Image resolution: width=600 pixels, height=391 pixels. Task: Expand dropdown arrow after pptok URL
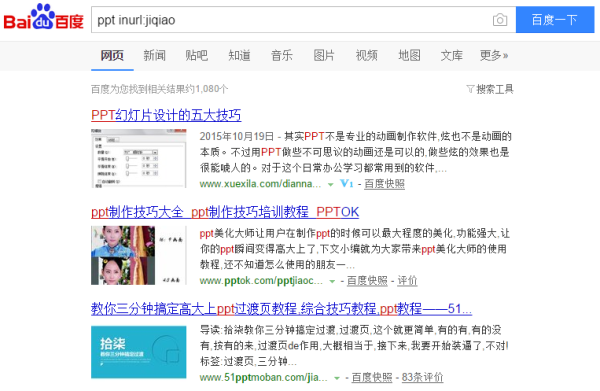pos(332,281)
